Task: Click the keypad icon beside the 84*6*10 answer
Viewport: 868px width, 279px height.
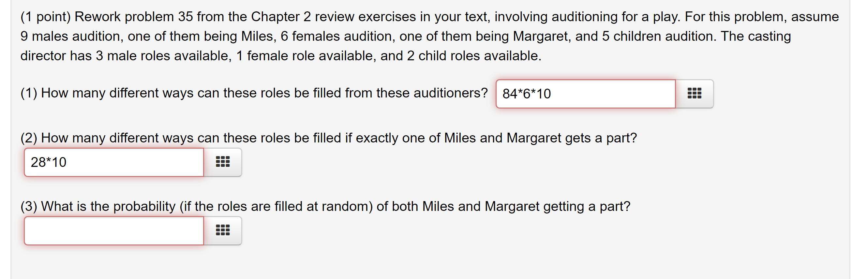Action: point(695,94)
